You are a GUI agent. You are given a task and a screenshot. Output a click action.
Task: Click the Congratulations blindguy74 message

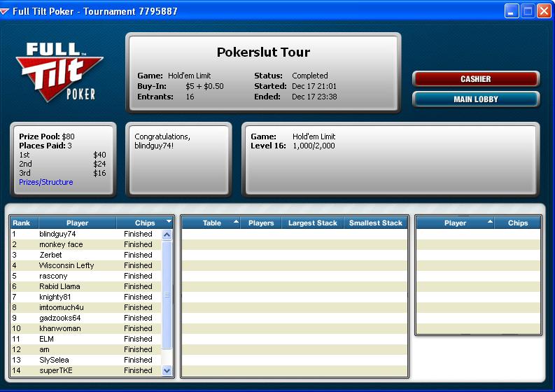162,141
